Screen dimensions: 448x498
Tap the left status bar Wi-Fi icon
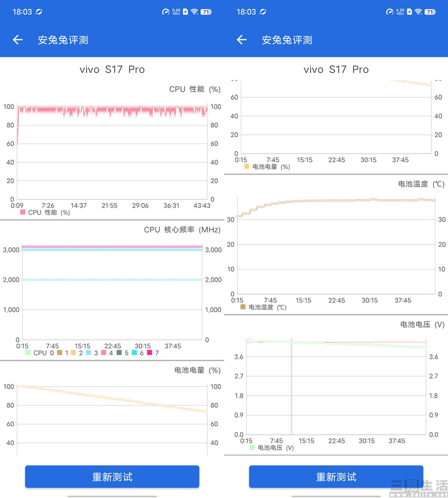click(195, 12)
